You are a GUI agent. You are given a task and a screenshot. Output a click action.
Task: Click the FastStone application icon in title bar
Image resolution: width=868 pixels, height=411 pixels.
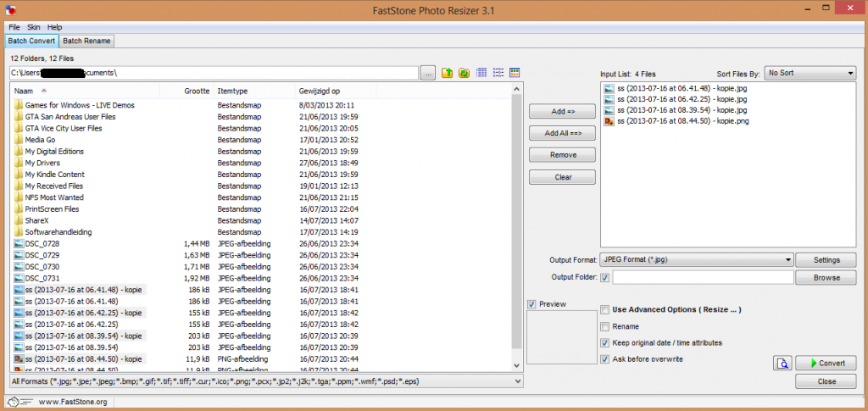point(10,9)
